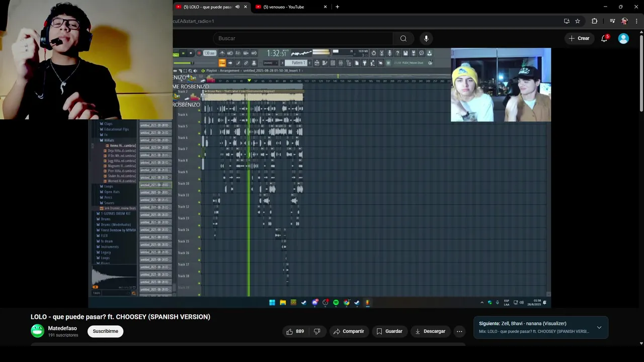Expand Finest Dembow by MYMBA folder
Viewport: 644px width, 362px height.
pos(116,230)
